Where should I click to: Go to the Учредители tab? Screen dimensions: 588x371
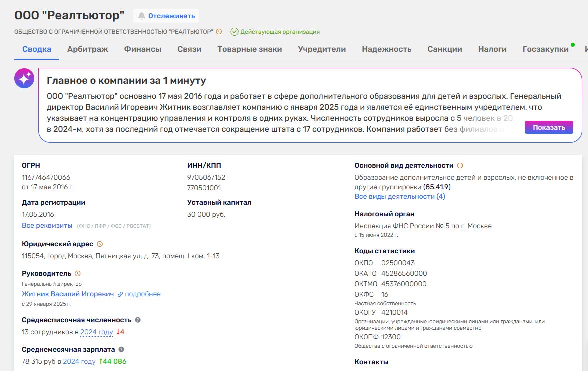(322, 49)
